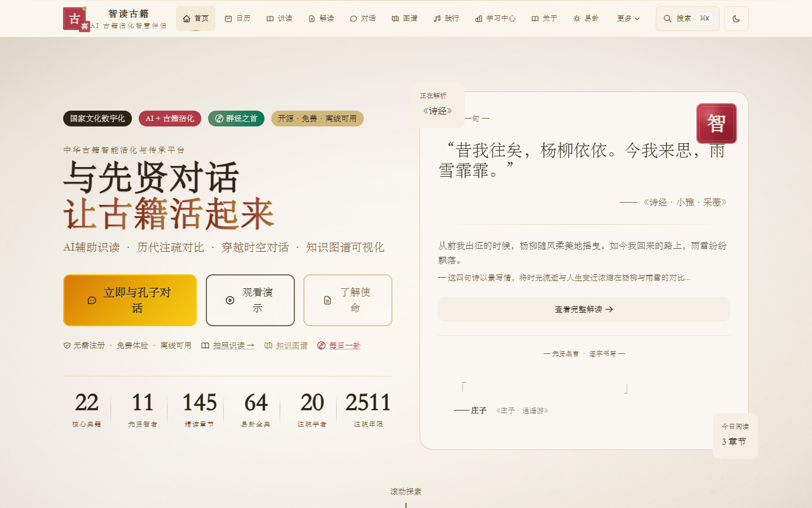This screenshot has height=508, width=812.
Task: Click chat icon in 立即与孔子对话
Action: pos(92,300)
